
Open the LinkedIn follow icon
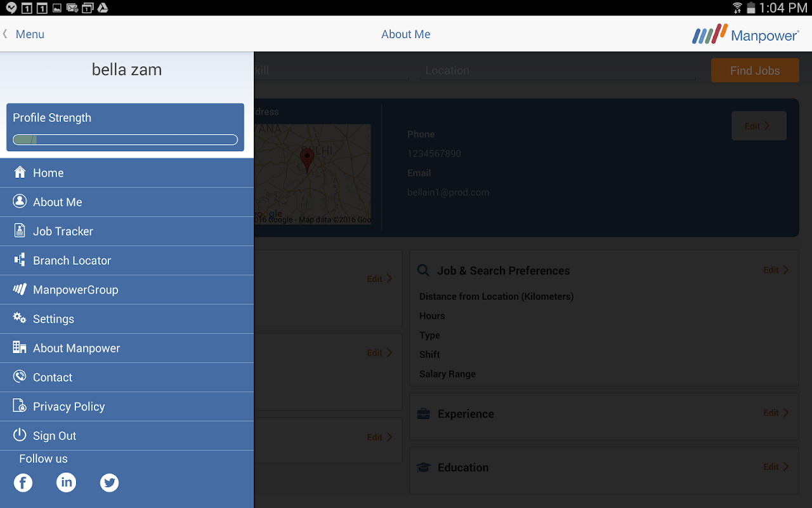[x=66, y=483]
